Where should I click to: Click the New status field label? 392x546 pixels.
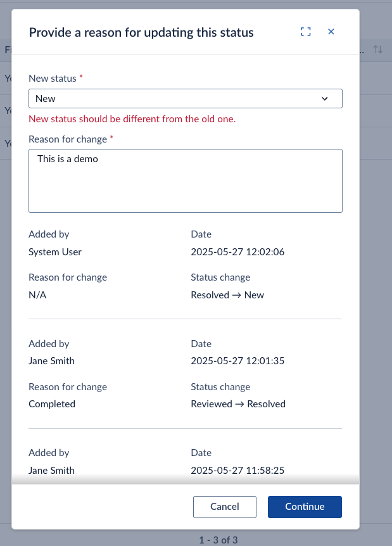[52, 79]
